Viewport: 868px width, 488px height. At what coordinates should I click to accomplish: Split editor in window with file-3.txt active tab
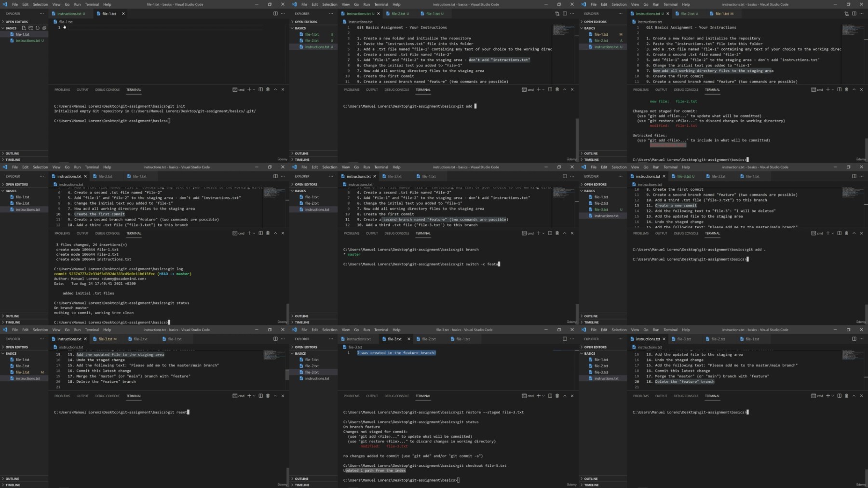coord(565,339)
